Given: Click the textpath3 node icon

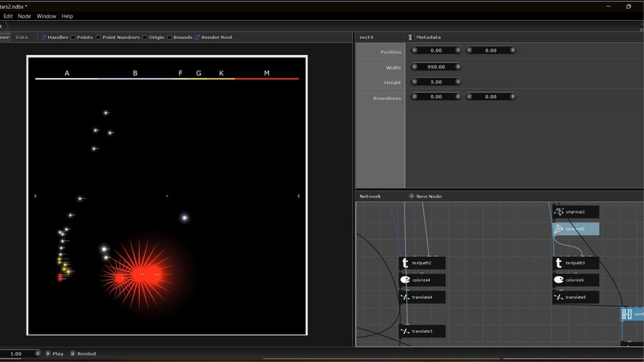Looking at the screenshot, I should pyautogui.click(x=559, y=263).
